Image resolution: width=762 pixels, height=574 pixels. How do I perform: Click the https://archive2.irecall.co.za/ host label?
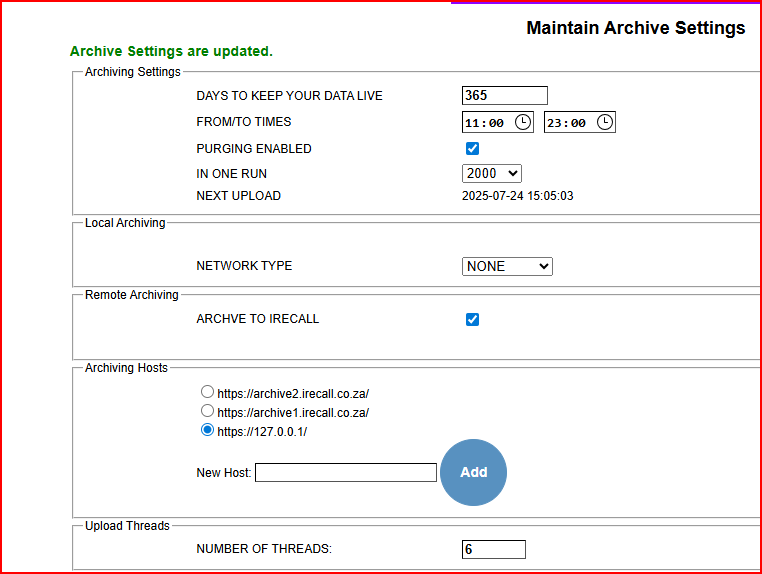293,394
